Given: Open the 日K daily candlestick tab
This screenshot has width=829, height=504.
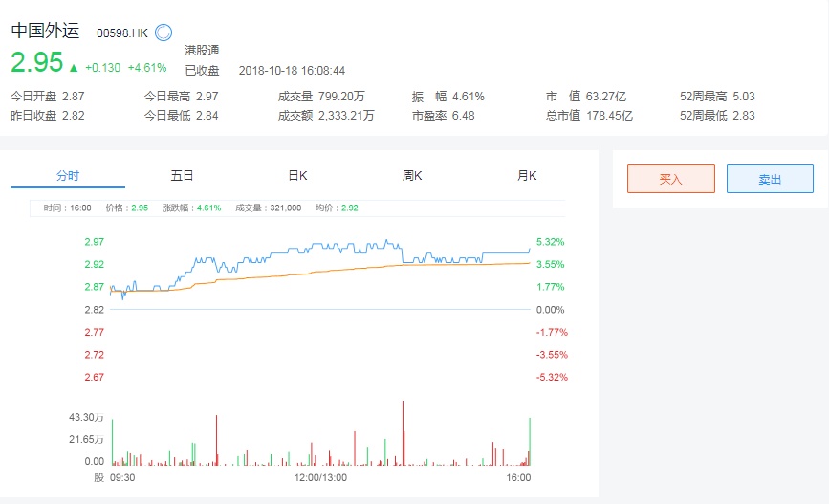Looking at the screenshot, I should [x=297, y=176].
